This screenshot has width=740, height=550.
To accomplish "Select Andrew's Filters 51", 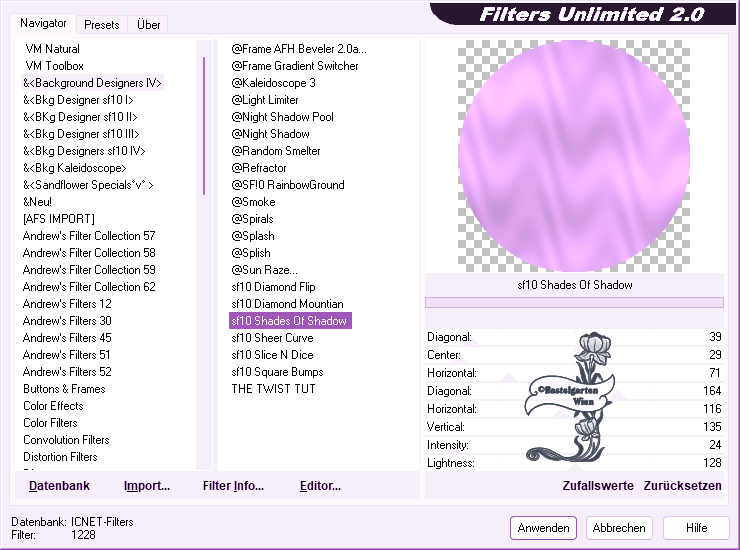I will click(x=66, y=355).
